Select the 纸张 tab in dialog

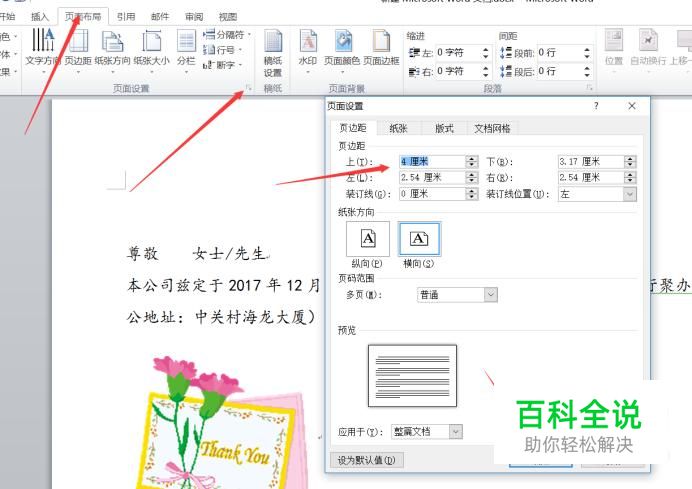(399, 128)
